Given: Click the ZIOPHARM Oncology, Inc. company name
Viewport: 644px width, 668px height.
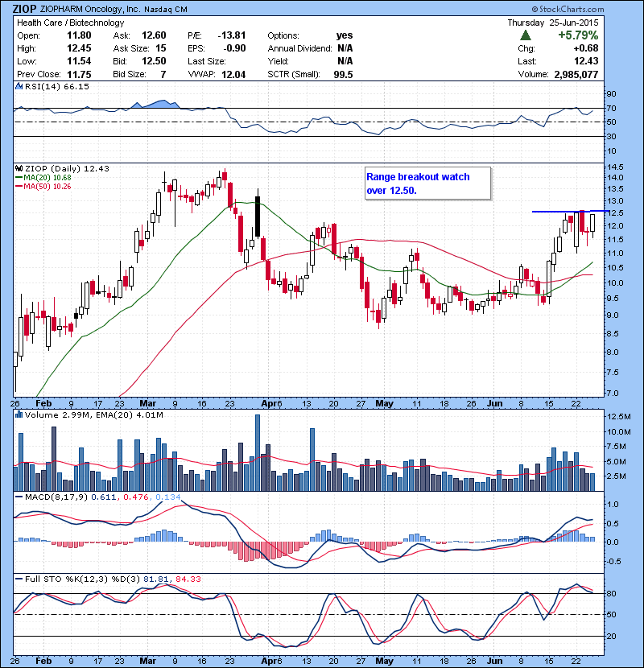Looking at the screenshot, I should tap(90, 10).
